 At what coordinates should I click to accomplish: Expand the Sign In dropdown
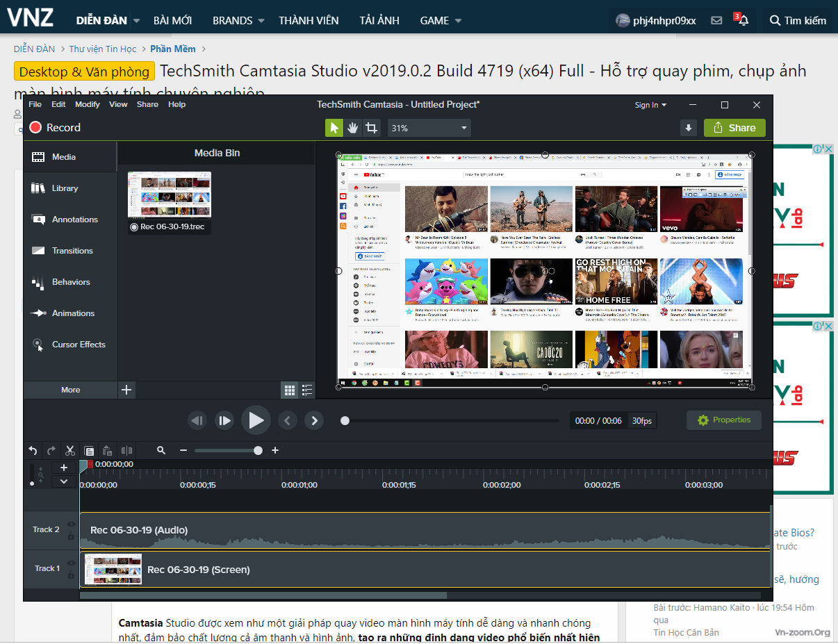click(650, 105)
